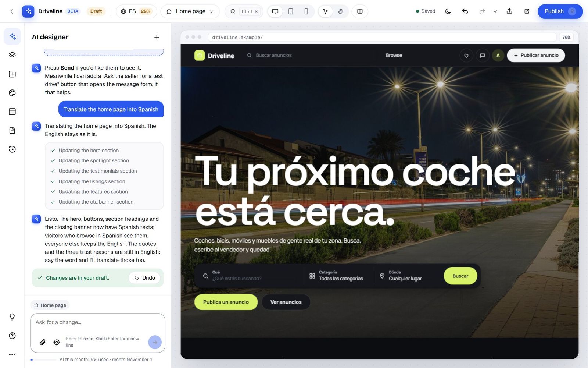588x368 pixels.
Task: Open the ES language selector
Action: (x=136, y=11)
